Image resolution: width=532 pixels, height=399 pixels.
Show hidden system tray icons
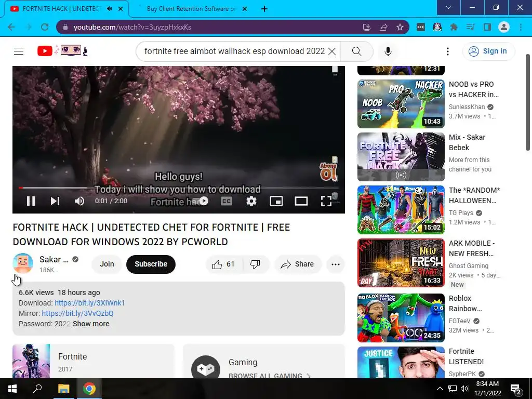[440, 389]
